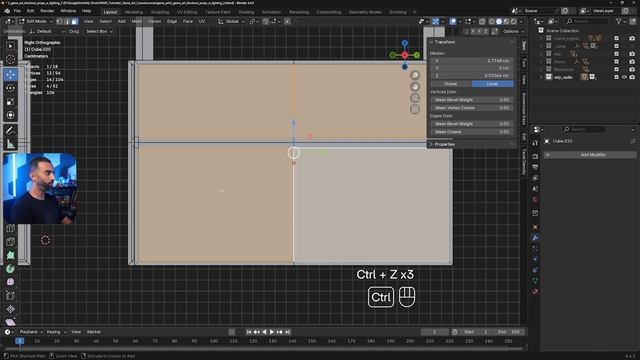Toggle material preview shading
Viewport: 640px width, 360px height.
click(507, 21)
